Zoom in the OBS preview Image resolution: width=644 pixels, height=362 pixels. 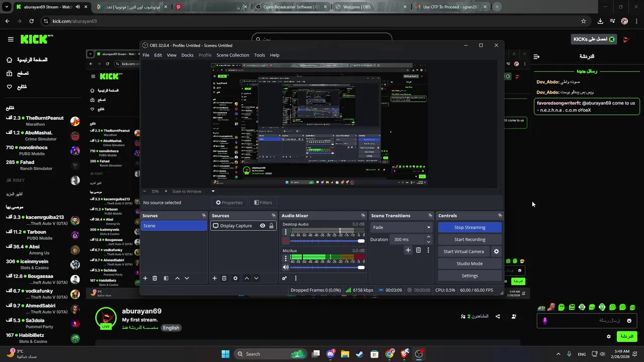click(166, 191)
